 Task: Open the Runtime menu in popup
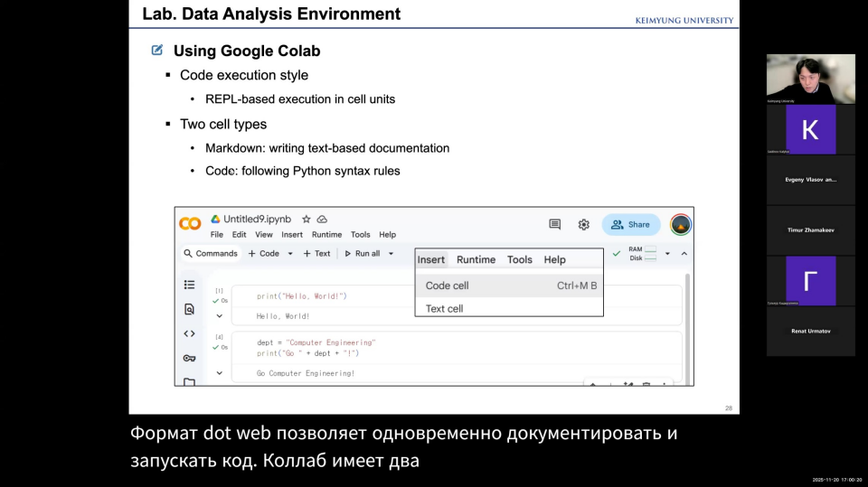476,259
